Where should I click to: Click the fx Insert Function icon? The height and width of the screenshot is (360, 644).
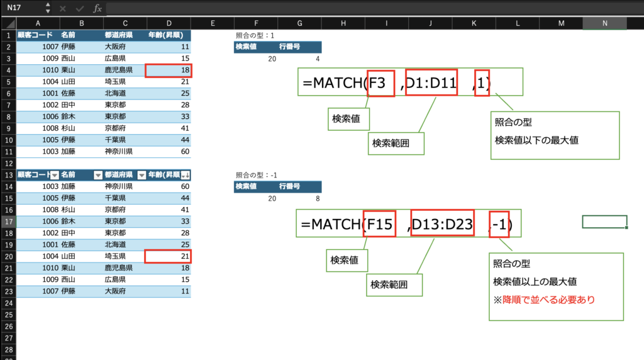coord(97,8)
